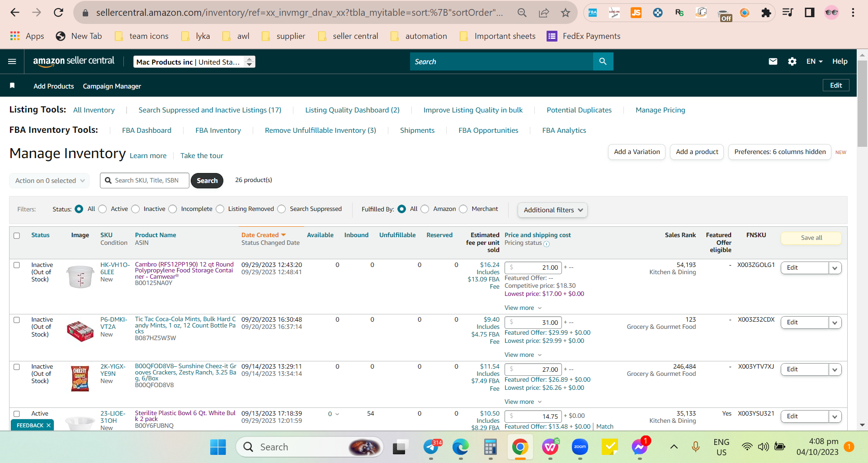Image resolution: width=868 pixels, height=463 pixels.
Task: Expand View more for the Cambro listing
Action: pos(523,308)
